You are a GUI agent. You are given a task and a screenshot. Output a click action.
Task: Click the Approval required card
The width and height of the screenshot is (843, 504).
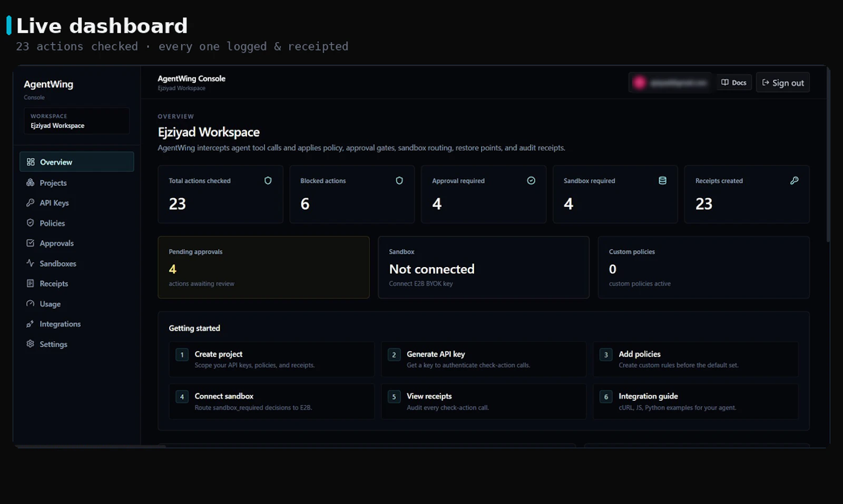(x=484, y=194)
